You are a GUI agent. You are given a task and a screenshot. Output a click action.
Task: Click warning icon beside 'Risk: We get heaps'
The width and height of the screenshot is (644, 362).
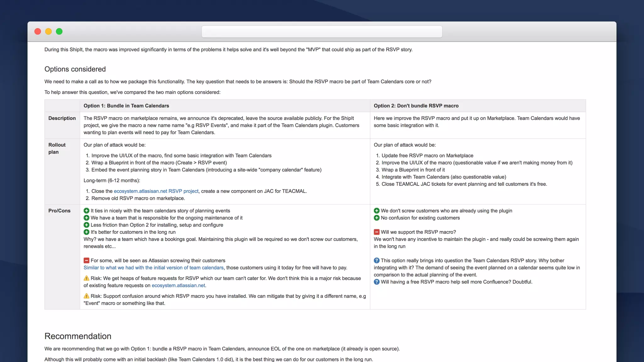[86, 278]
